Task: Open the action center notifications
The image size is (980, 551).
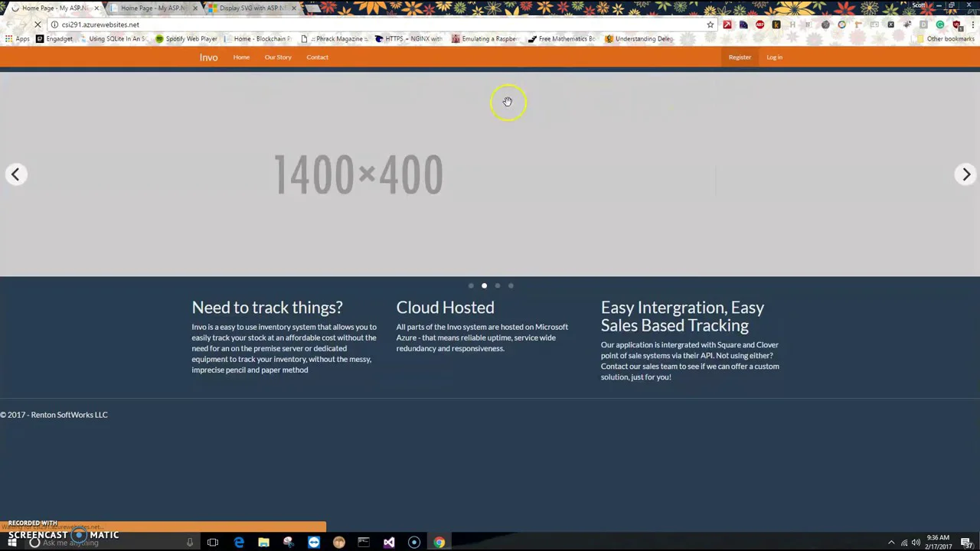Action: click(x=966, y=543)
